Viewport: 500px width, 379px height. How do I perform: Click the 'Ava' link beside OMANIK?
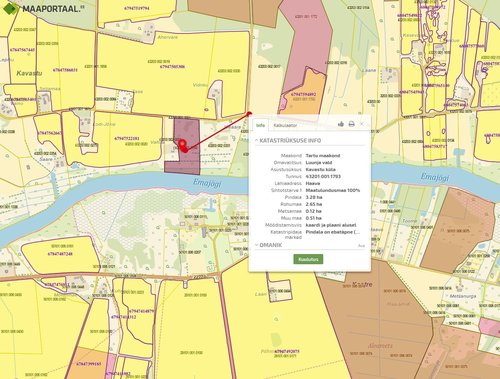361,246
